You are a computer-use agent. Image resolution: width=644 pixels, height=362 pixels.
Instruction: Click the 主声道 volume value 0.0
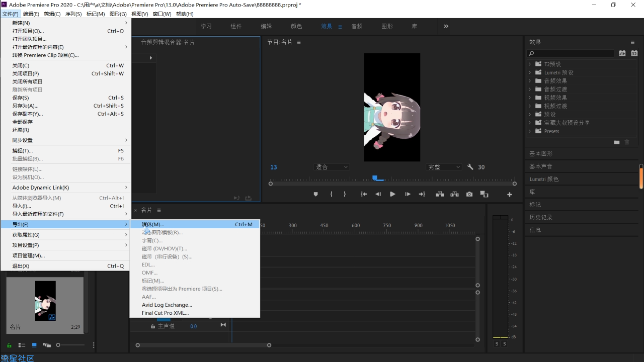[x=194, y=326]
